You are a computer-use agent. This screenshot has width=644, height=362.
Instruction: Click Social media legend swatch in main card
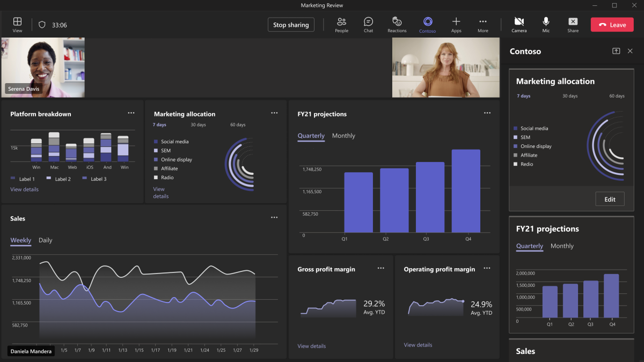pos(156,142)
